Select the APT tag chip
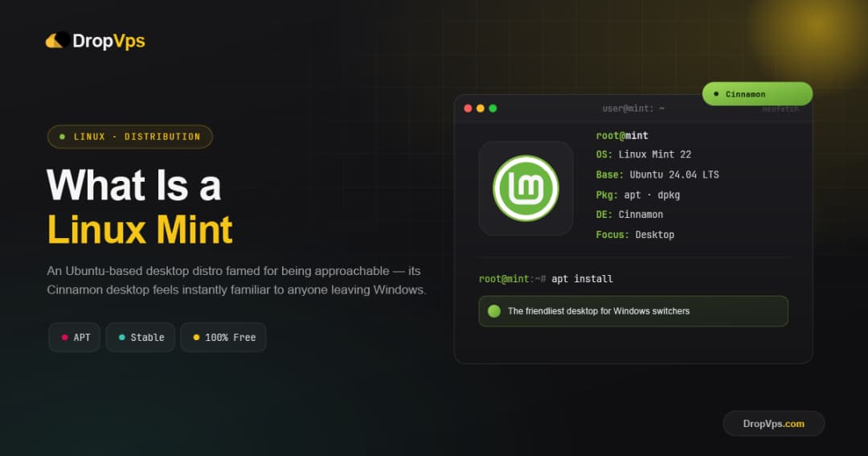Screen dimensions: 868x456 (74, 338)
